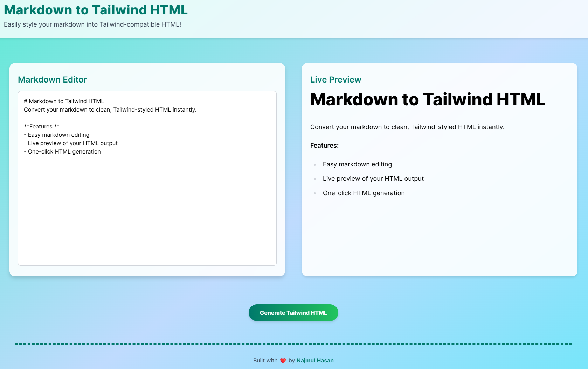This screenshot has height=369, width=588.
Task: Click the Generate Tailwind HTML button
Action: [293, 313]
